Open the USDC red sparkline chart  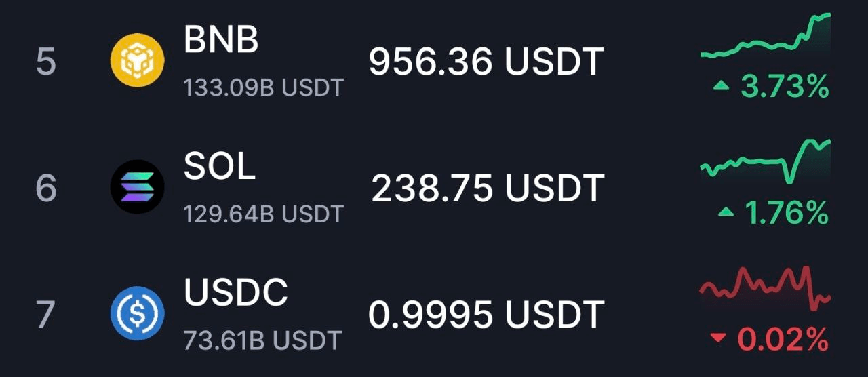[765, 288]
